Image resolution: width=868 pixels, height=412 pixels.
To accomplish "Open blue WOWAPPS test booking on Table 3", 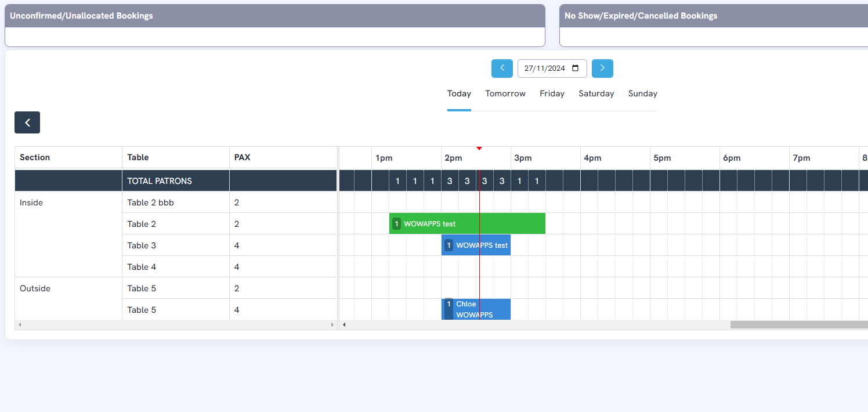I will point(476,245).
